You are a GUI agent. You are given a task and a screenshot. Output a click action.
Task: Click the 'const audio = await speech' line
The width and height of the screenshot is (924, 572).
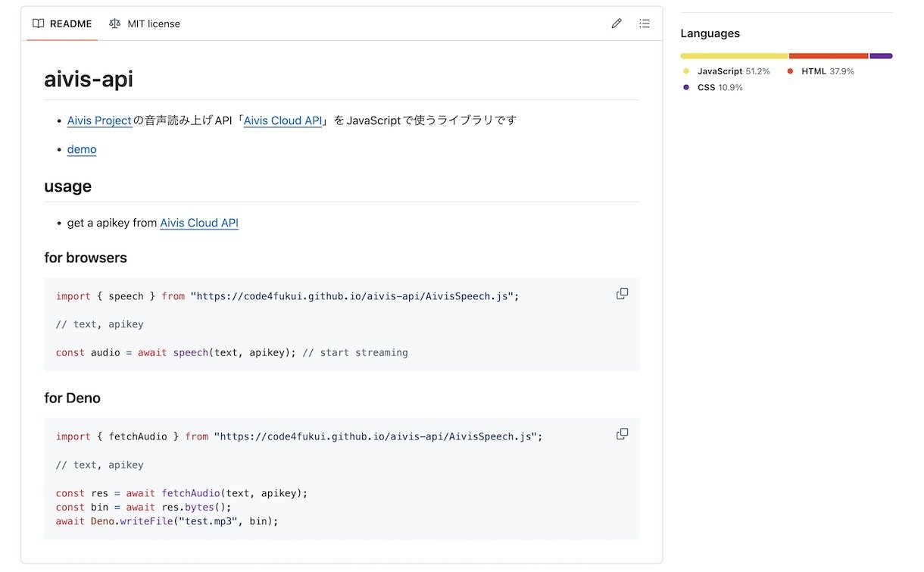point(232,352)
